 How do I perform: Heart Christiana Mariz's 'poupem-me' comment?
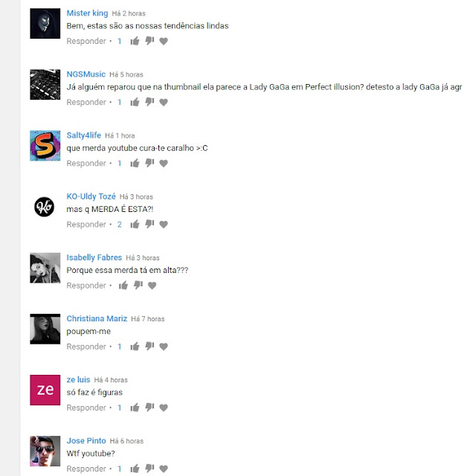(164, 347)
